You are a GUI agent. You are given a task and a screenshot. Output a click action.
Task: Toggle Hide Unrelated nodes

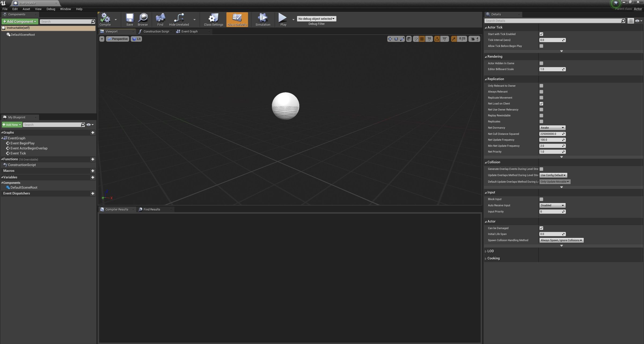pos(179,20)
